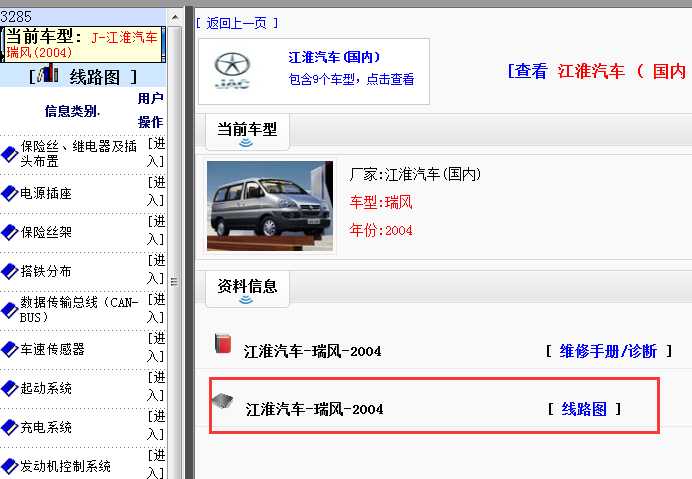Click the gray device icon for 线路图 row
Screen dimensions: 692x479
pos(223,400)
